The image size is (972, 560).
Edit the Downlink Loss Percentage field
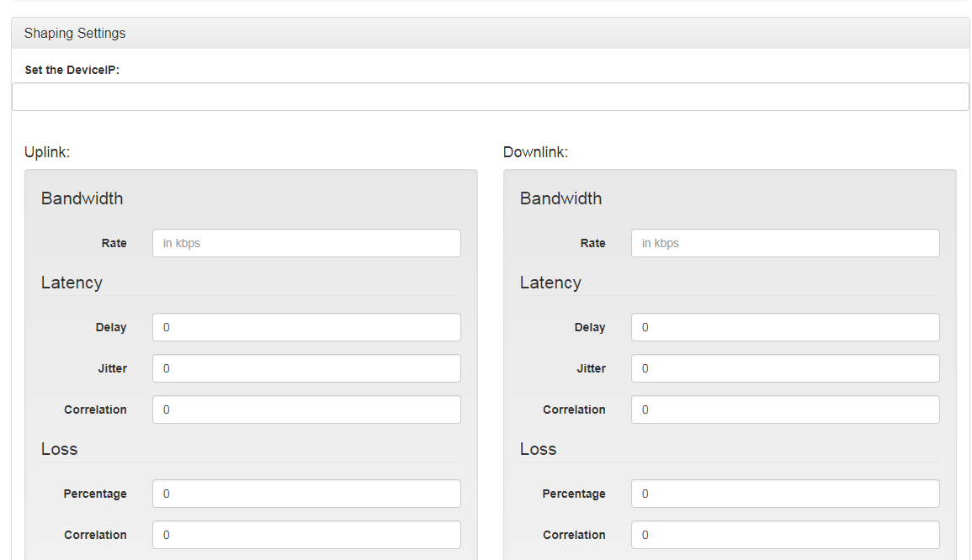pyautogui.click(x=785, y=494)
